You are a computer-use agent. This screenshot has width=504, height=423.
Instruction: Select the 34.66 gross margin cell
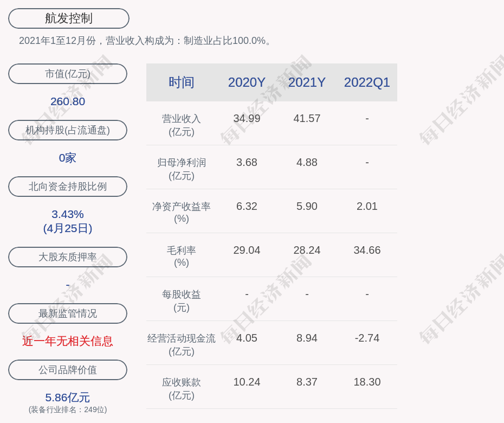click(x=367, y=250)
